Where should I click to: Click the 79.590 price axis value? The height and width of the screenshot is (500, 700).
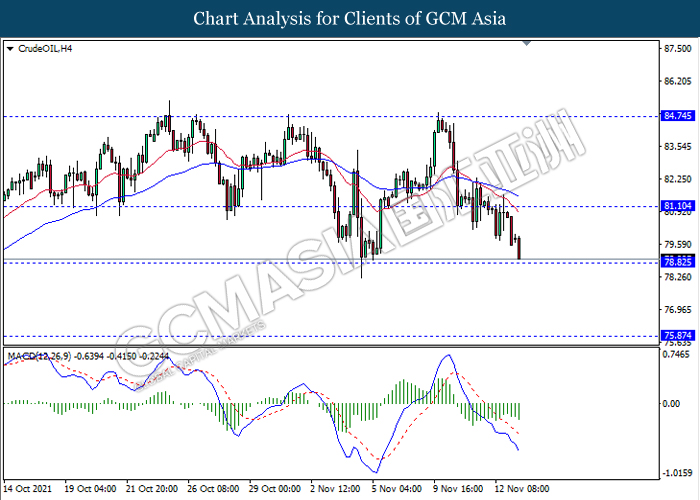click(x=678, y=245)
